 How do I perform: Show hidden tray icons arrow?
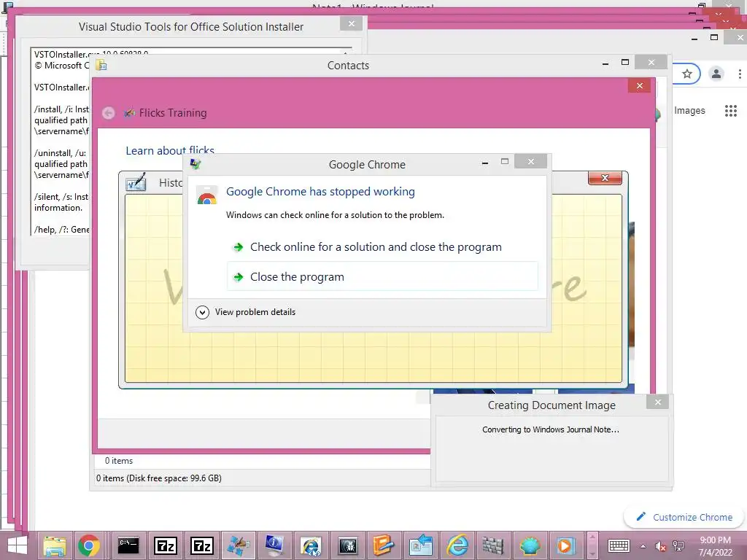click(x=643, y=546)
